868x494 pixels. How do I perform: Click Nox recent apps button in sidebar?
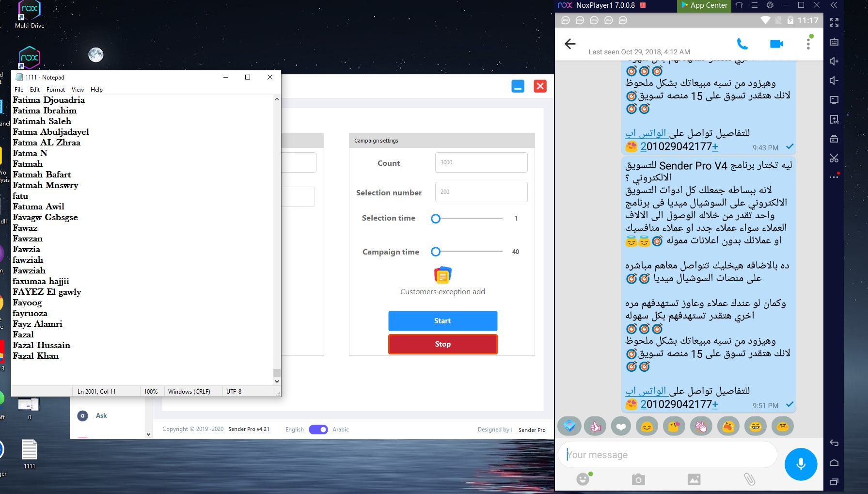pyautogui.click(x=834, y=481)
